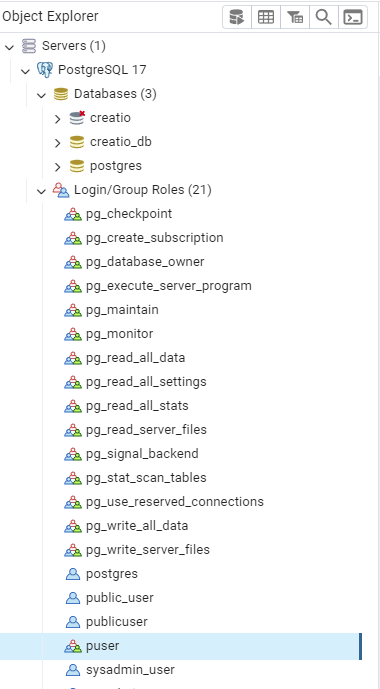This screenshot has width=380, height=689.
Task: Expand the postgres database node
Action: click(57, 166)
